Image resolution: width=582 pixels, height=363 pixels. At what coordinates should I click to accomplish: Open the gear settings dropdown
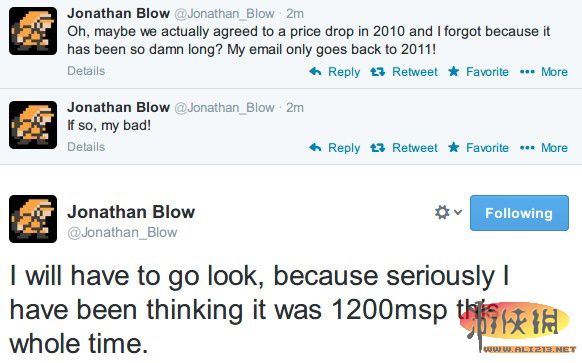tap(448, 212)
